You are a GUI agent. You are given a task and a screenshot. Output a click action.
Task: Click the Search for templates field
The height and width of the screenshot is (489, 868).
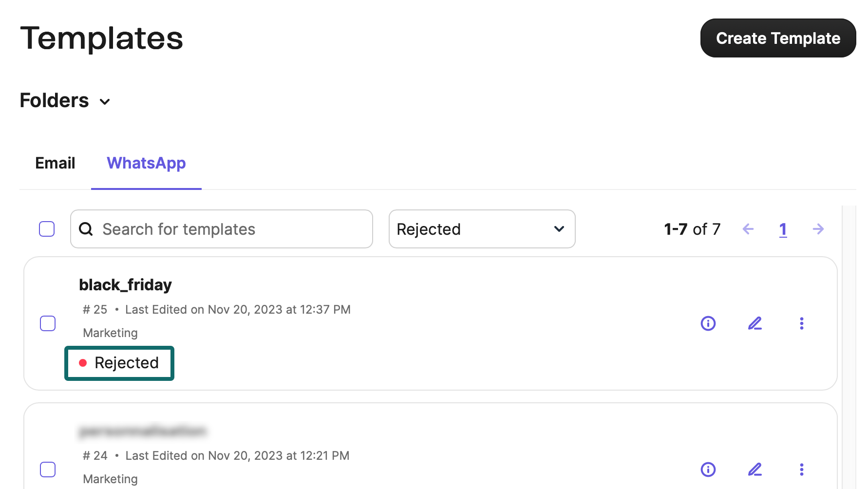click(x=222, y=229)
